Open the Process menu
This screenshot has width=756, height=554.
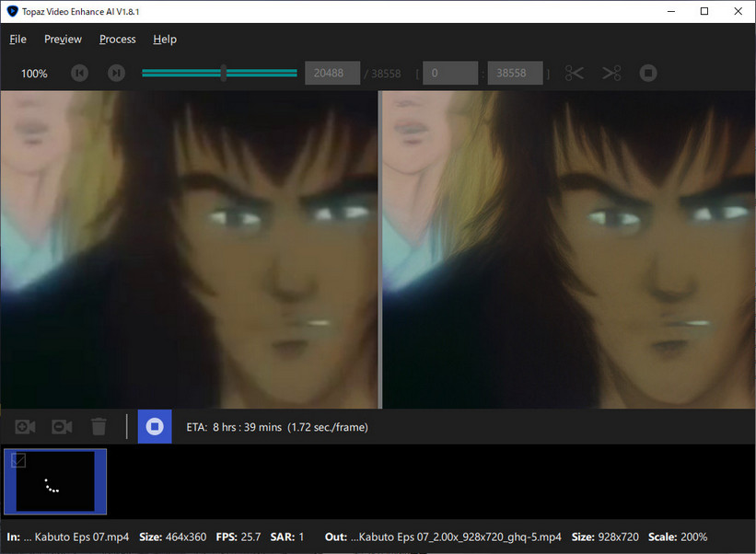[x=118, y=39]
